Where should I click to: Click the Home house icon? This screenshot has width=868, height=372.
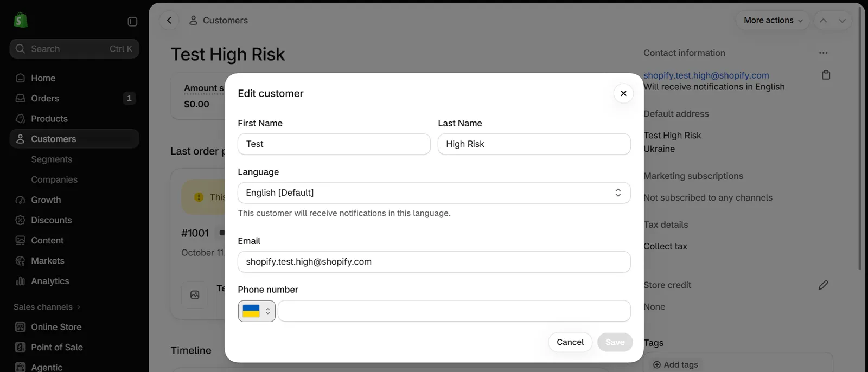[x=20, y=78]
